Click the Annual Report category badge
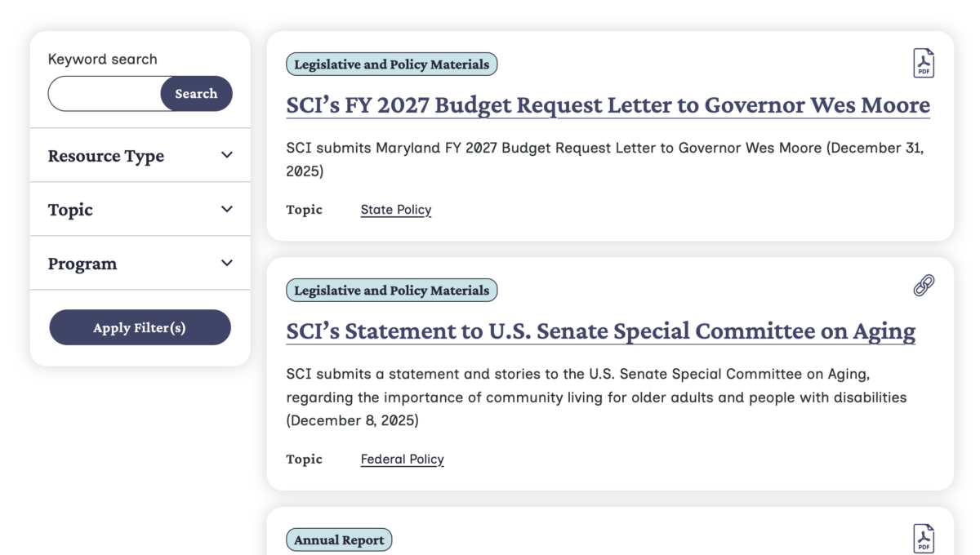Image resolution: width=980 pixels, height=555 pixels. (x=339, y=539)
